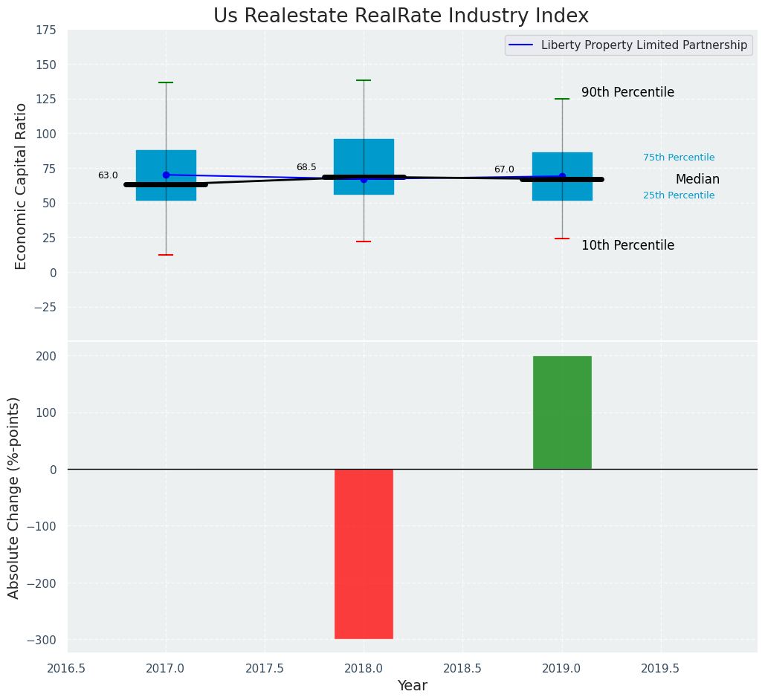Click the Year x-axis label
765x700 pixels.
click(412, 686)
